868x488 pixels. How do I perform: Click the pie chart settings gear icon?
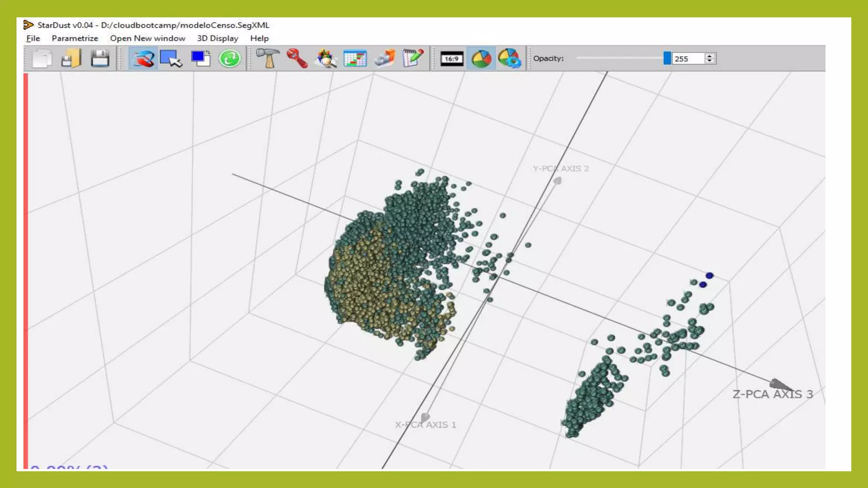[x=509, y=58]
